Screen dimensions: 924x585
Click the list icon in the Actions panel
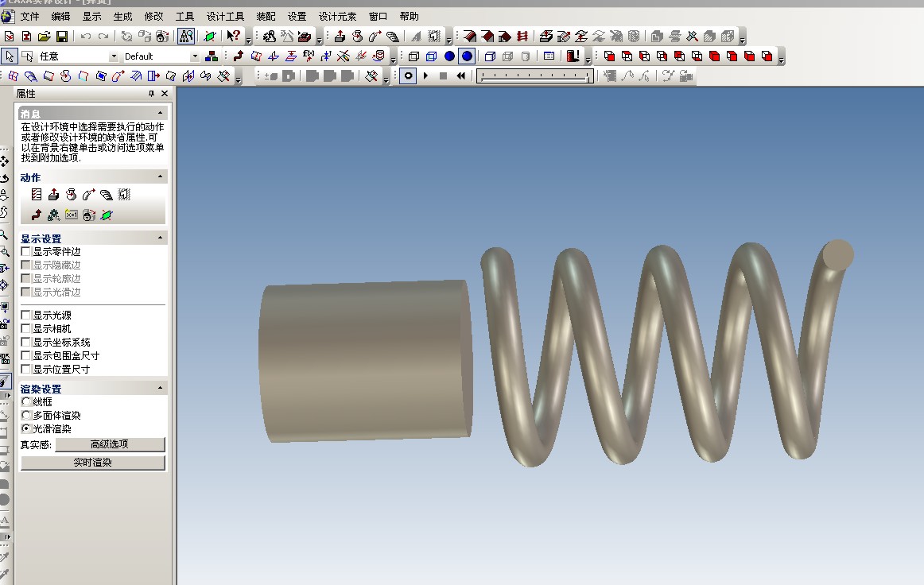tap(37, 195)
